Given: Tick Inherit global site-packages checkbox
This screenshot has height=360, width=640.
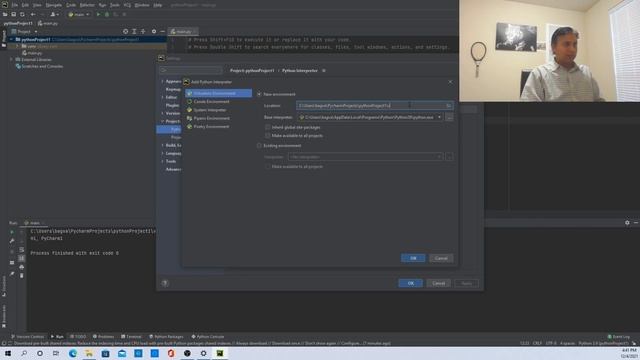Looking at the screenshot, I should [x=268, y=127].
